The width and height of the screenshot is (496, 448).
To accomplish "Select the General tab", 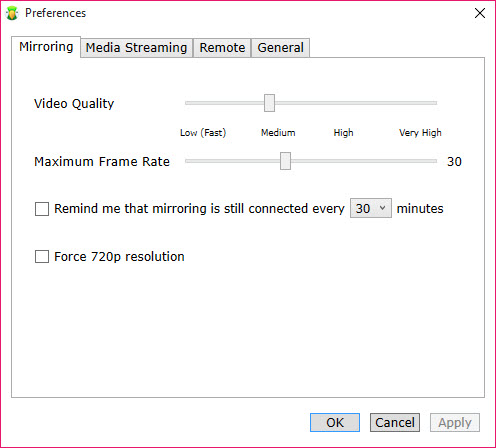I will (280, 48).
